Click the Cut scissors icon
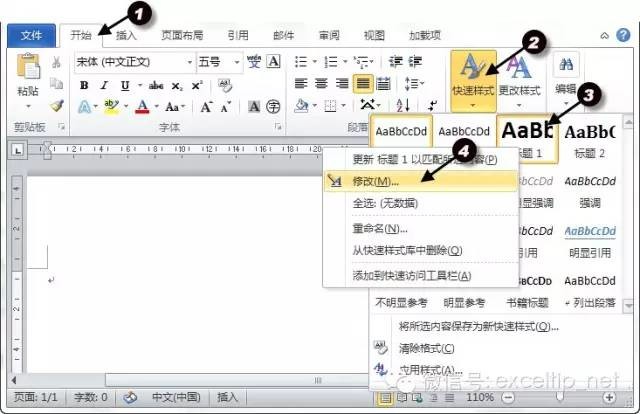 coord(57,62)
